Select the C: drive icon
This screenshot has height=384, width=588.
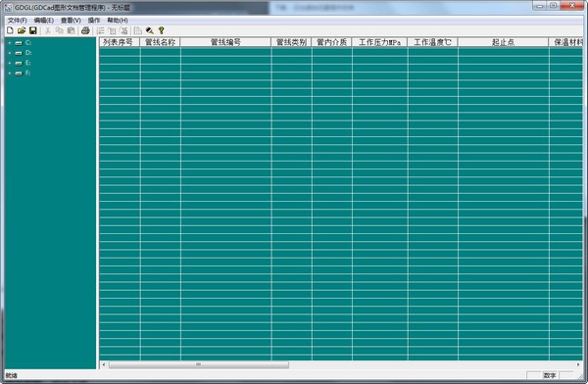(x=19, y=43)
